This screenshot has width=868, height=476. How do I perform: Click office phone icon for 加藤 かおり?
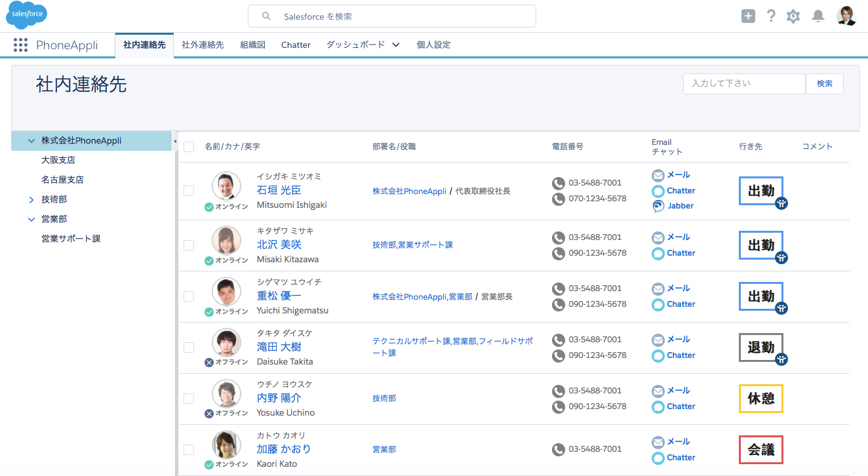point(559,450)
